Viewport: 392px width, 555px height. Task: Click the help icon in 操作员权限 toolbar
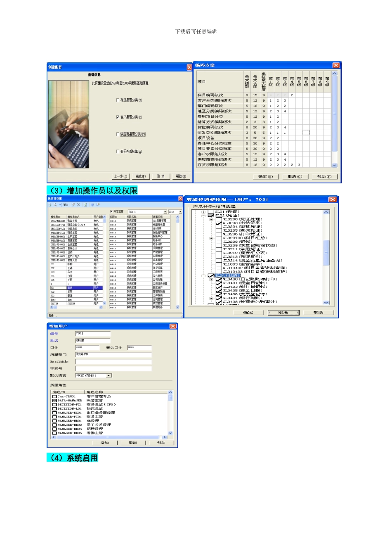pyautogui.click(x=93, y=204)
